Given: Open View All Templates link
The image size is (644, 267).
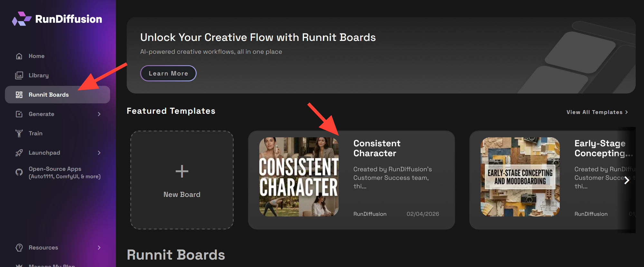Looking at the screenshot, I should pos(597,112).
